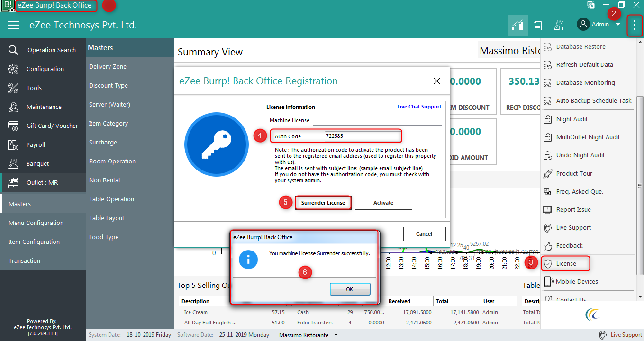Click Live Support in status bar
This screenshot has width=644, height=341.
coord(620,335)
